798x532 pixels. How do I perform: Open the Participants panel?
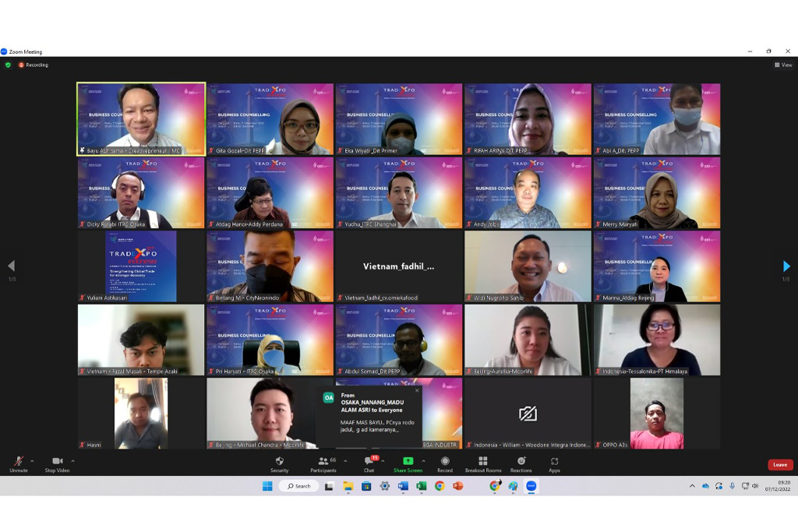pos(323,463)
